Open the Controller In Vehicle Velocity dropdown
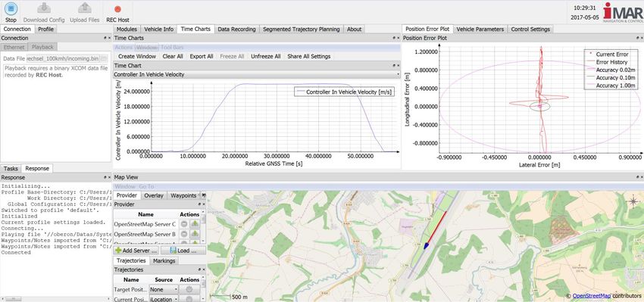The height and width of the screenshot is (302, 644). tap(256, 74)
